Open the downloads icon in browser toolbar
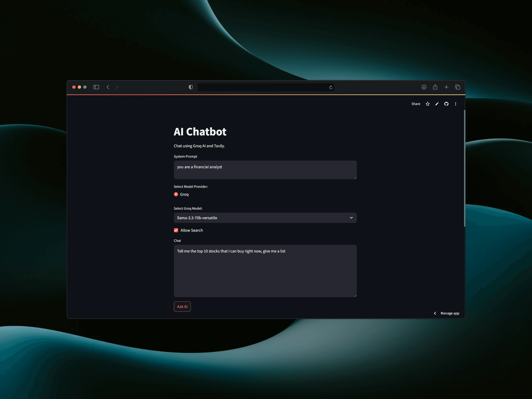 (424, 87)
